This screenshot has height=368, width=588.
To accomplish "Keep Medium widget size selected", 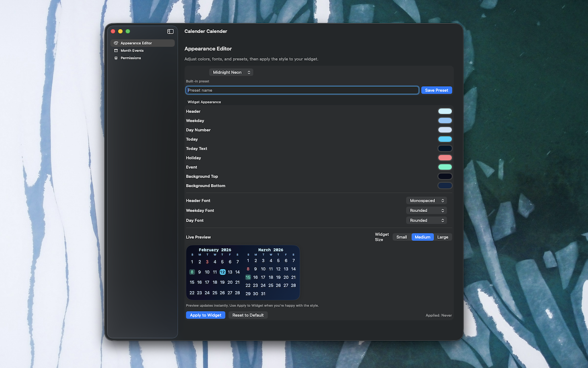I will (x=422, y=237).
